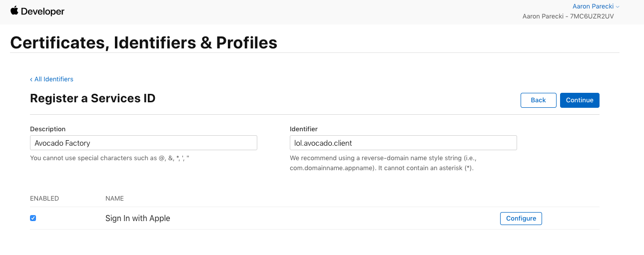Click the Certificates, Identifiers & Profiles heading
Image resolution: width=644 pixels, height=255 pixels.
click(x=143, y=42)
